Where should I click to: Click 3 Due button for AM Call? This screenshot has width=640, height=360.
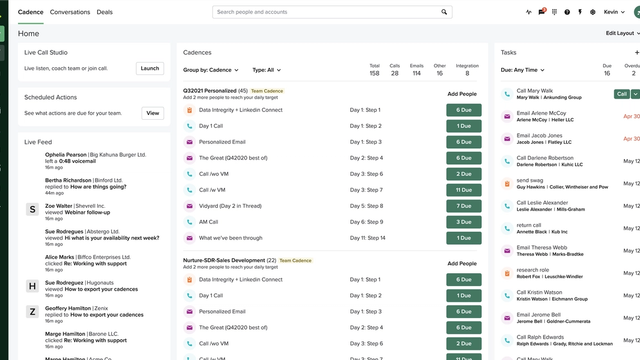[464, 222]
